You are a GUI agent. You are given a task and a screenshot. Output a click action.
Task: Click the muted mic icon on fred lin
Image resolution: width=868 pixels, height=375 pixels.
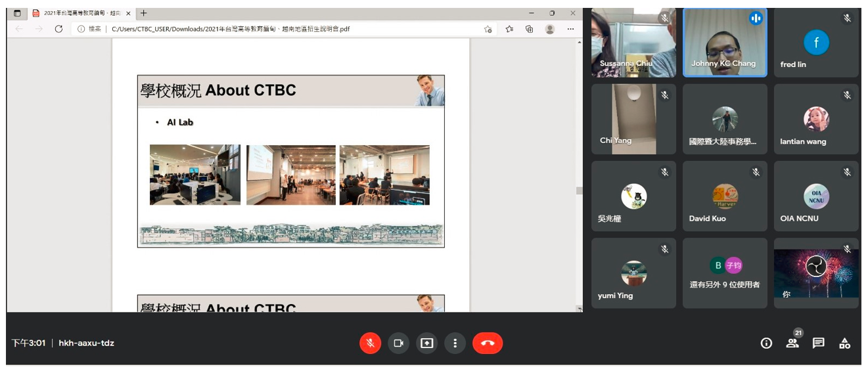click(x=847, y=18)
